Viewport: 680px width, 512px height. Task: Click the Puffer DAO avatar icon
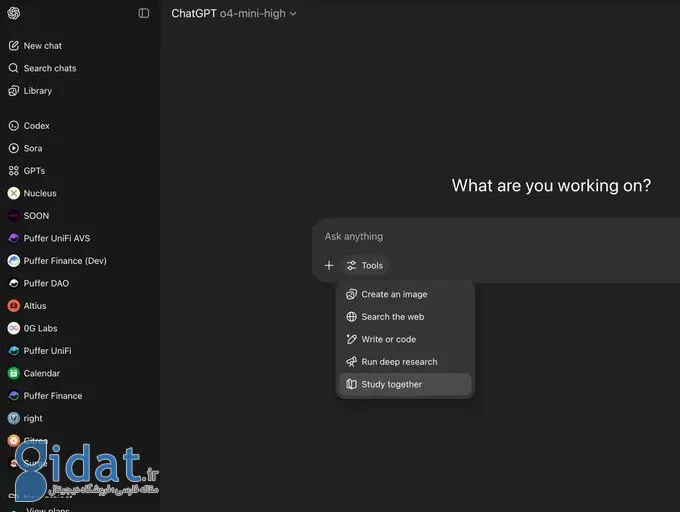[13, 284]
